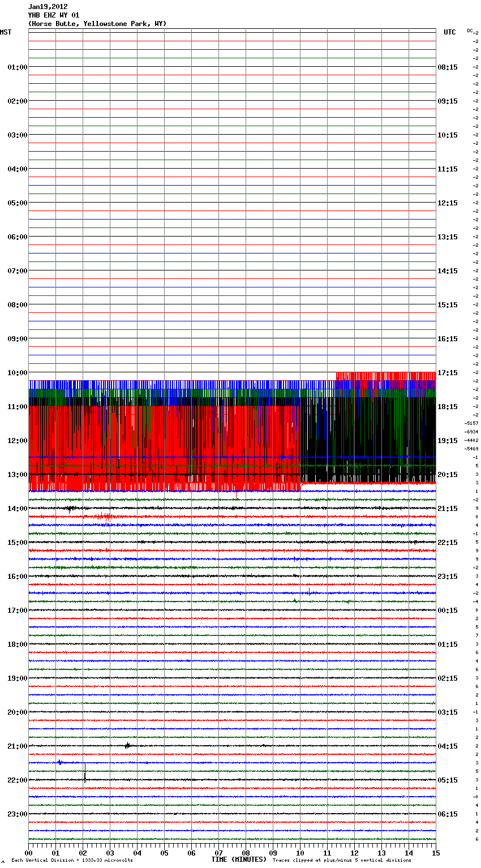Select the 03:00 MST time label
The width and height of the screenshot is (481, 868).
pyautogui.click(x=17, y=135)
